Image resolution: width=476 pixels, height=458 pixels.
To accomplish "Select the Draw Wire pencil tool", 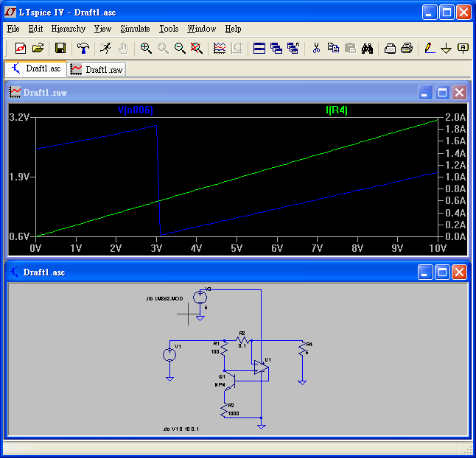I will click(430, 48).
